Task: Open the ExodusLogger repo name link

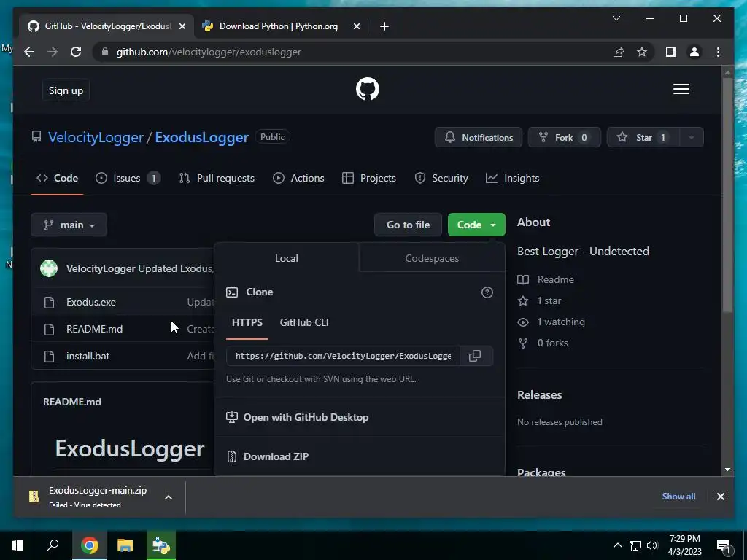Action: tap(201, 138)
